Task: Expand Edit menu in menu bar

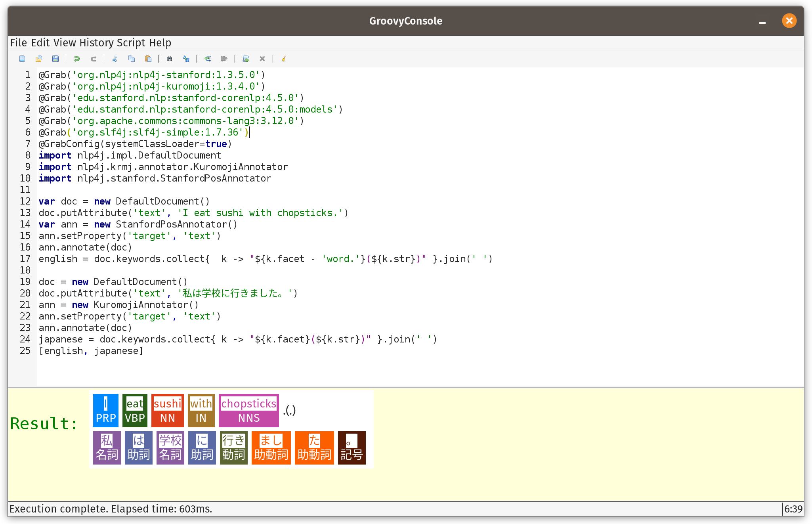Action: (40, 42)
